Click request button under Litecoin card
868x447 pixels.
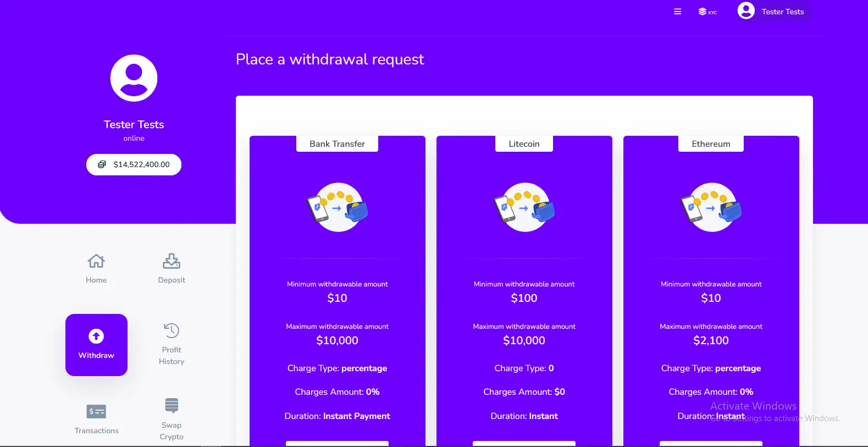(x=524, y=444)
